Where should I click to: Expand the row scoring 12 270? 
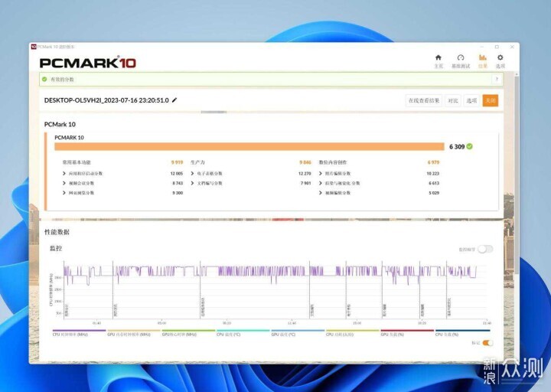[193, 173]
